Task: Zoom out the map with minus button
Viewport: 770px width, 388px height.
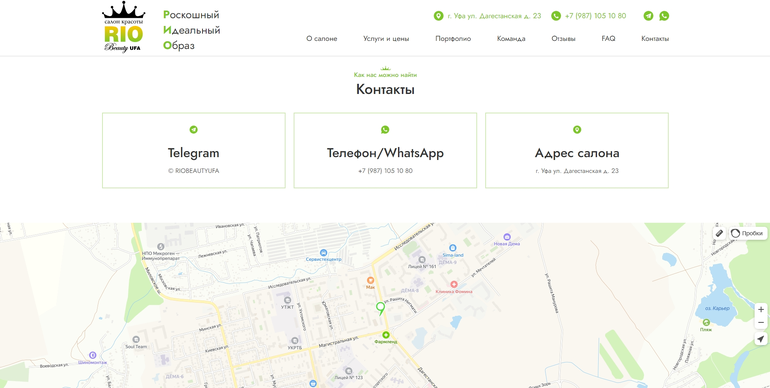Action: pos(761,323)
